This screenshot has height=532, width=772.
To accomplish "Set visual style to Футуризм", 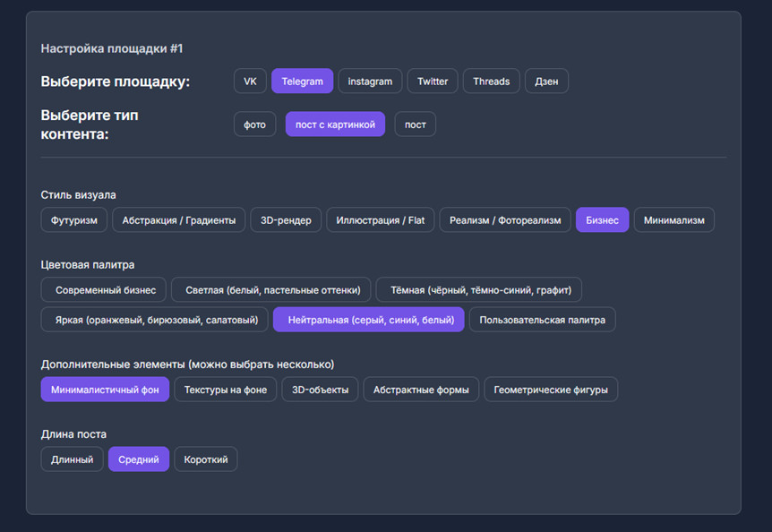I will click(74, 220).
